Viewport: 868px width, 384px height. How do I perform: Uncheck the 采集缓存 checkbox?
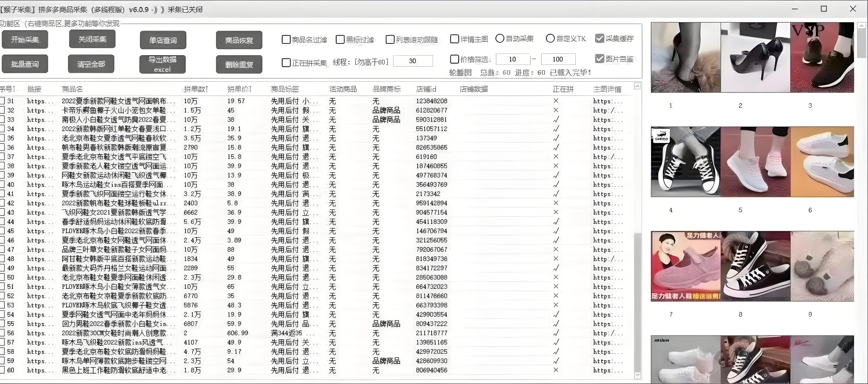tap(599, 38)
